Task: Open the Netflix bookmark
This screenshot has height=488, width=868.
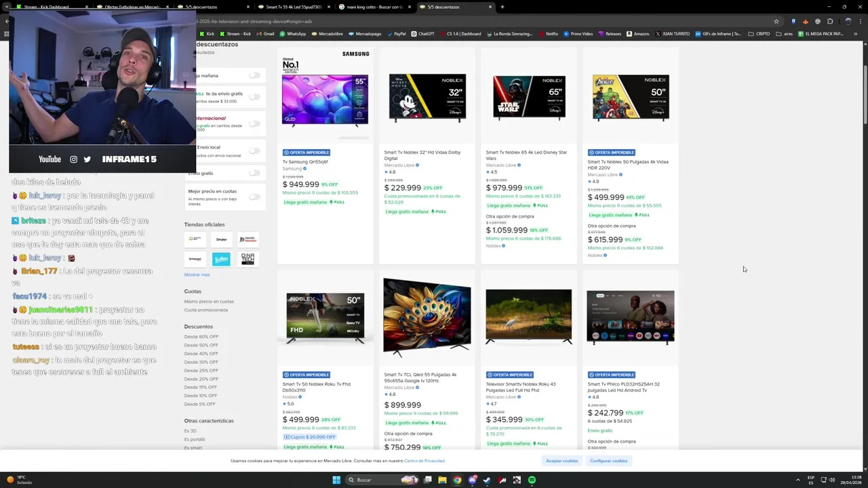Action: pyautogui.click(x=548, y=33)
